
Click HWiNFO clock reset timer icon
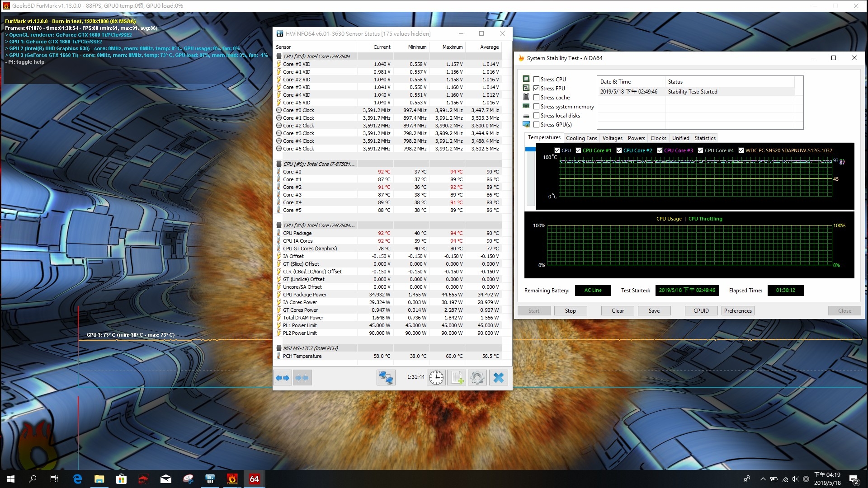point(436,378)
